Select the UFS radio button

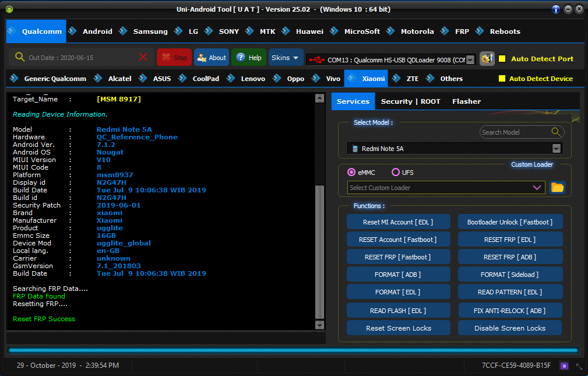tap(396, 172)
